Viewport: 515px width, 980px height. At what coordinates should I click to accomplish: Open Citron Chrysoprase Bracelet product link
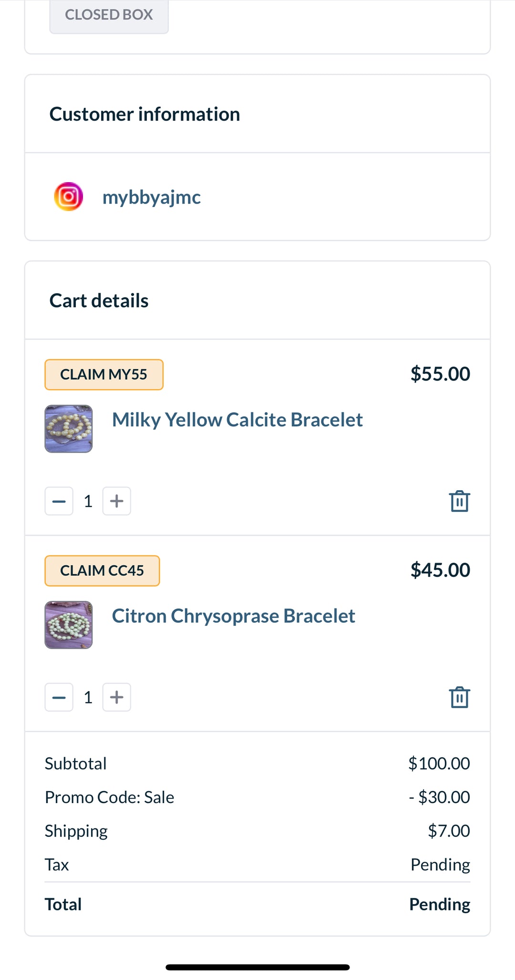234,616
